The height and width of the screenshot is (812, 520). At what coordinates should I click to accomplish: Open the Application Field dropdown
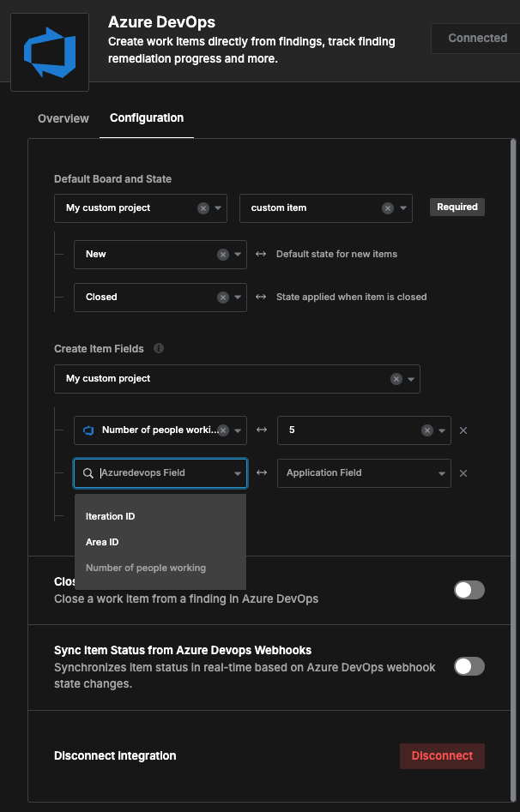tap(364, 473)
